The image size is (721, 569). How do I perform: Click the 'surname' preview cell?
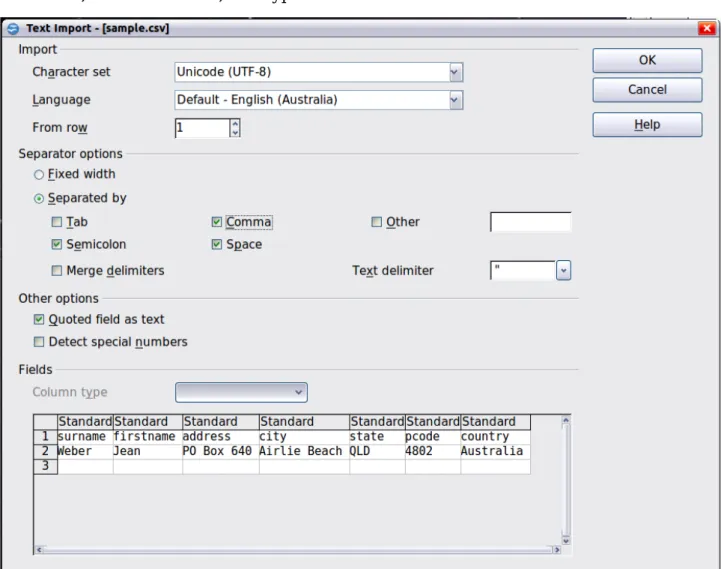pyautogui.click(x=85, y=437)
